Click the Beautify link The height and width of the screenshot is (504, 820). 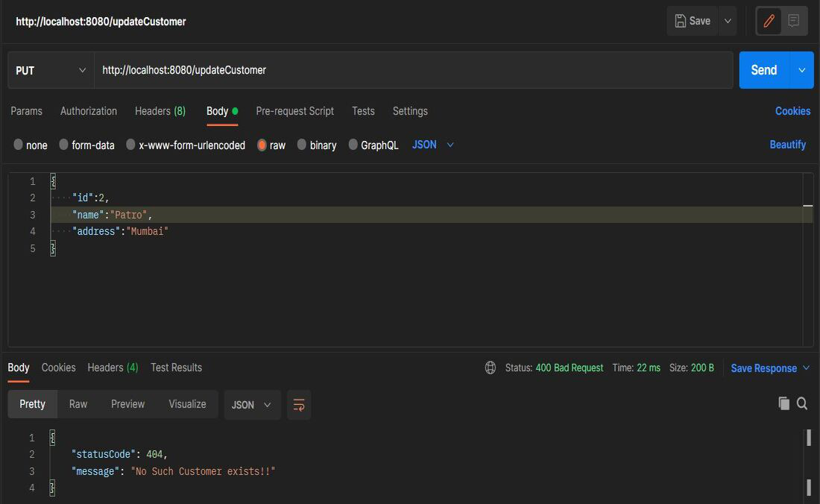[788, 145]
